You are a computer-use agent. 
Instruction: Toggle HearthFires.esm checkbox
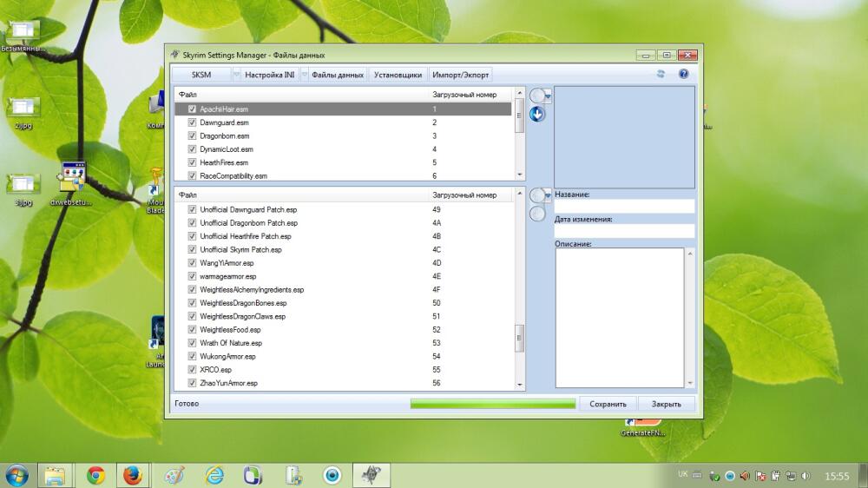click(192, 162)
